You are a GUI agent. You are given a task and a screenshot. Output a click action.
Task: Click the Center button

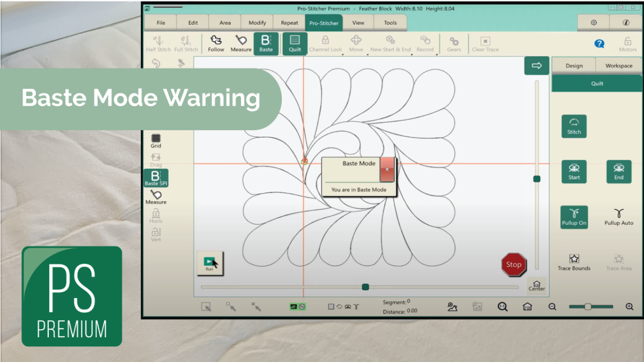click(537, 285)
